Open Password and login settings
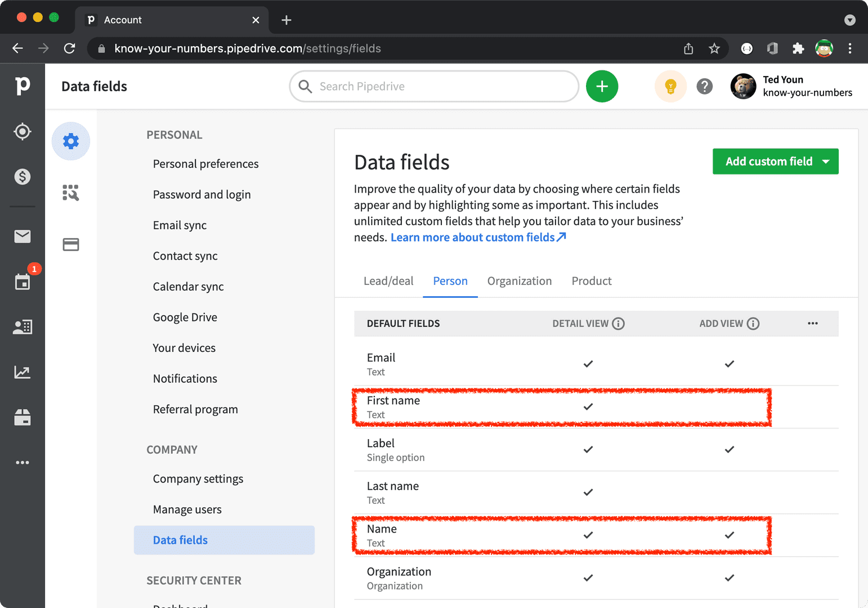868x608 pixels. pyautogui.click(x=202, y=195)
